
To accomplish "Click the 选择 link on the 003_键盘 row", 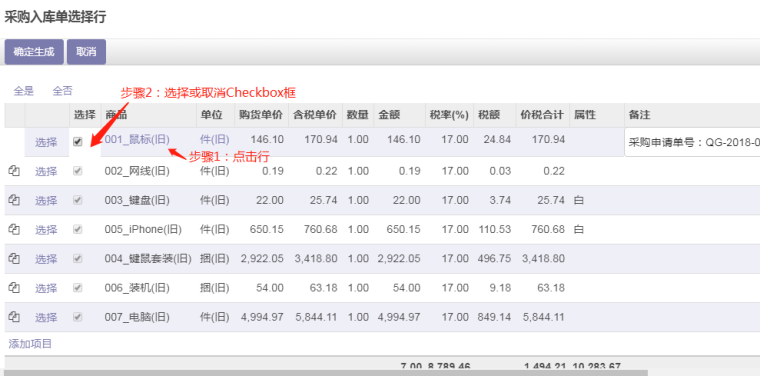I will 46,201.
